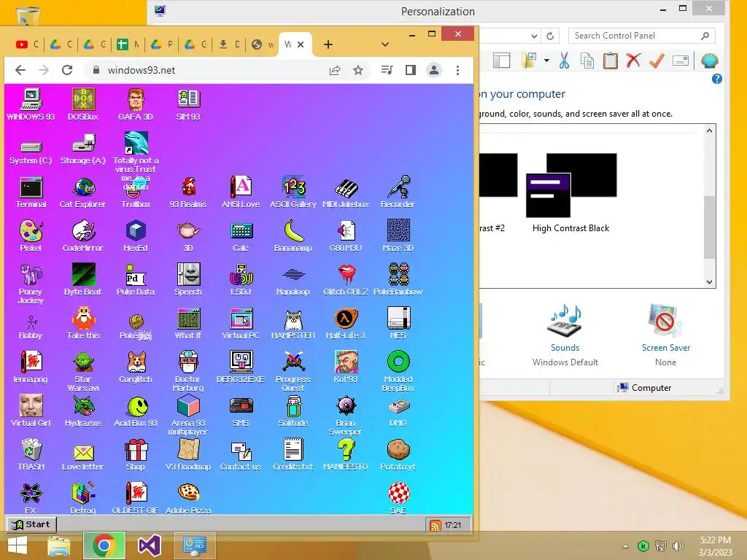Open Sounds Windows Default settings
The width and height of the screenshot is (747, 560).
coord(565,335)
